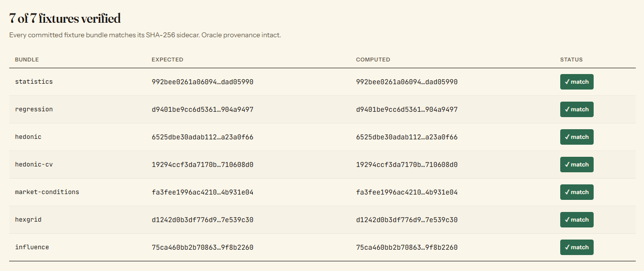Click computed hash for hexgrid row

tap(407, 220)
